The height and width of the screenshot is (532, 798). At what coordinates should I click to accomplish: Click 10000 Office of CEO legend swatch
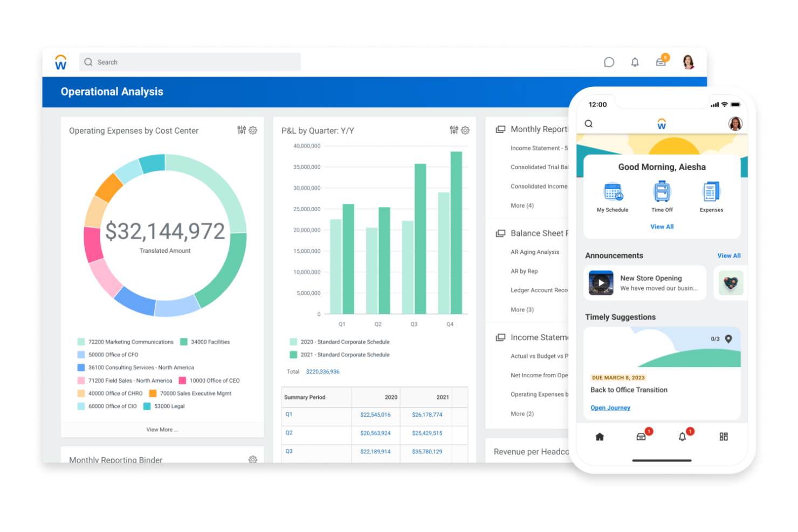click(182, 381)
